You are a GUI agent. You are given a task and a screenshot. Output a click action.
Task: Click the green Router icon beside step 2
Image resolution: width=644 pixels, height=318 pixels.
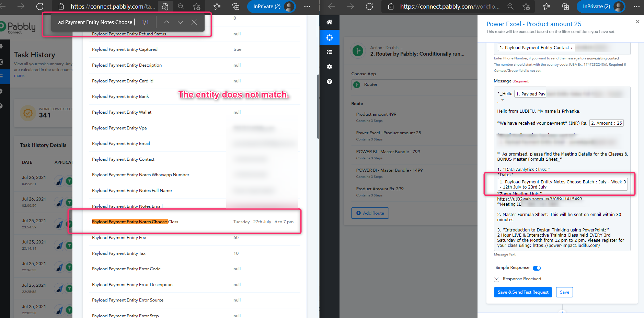(x=358, y=51)
